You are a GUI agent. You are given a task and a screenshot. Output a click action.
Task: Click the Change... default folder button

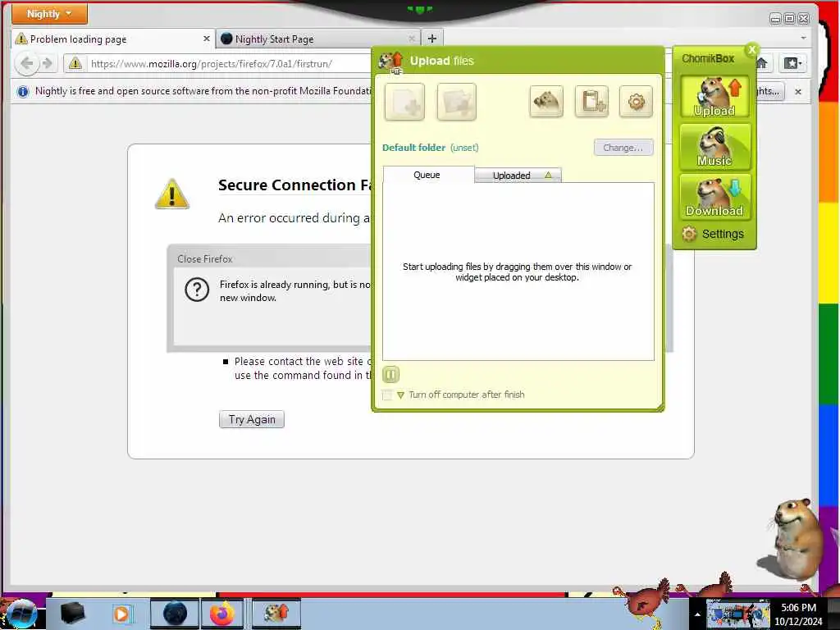pyautogui.click(x=623, y=148)
